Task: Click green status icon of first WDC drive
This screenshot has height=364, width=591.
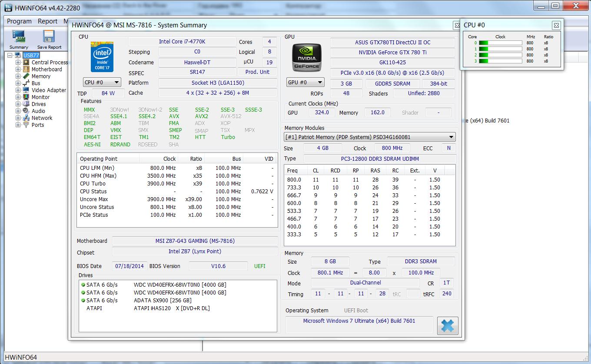Action: (x=83, y=285)
